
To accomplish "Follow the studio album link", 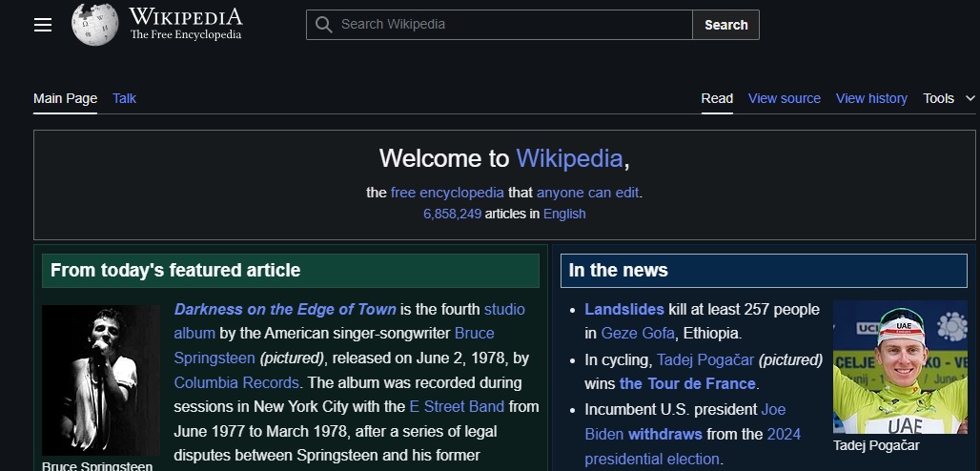I will (349, 321).
